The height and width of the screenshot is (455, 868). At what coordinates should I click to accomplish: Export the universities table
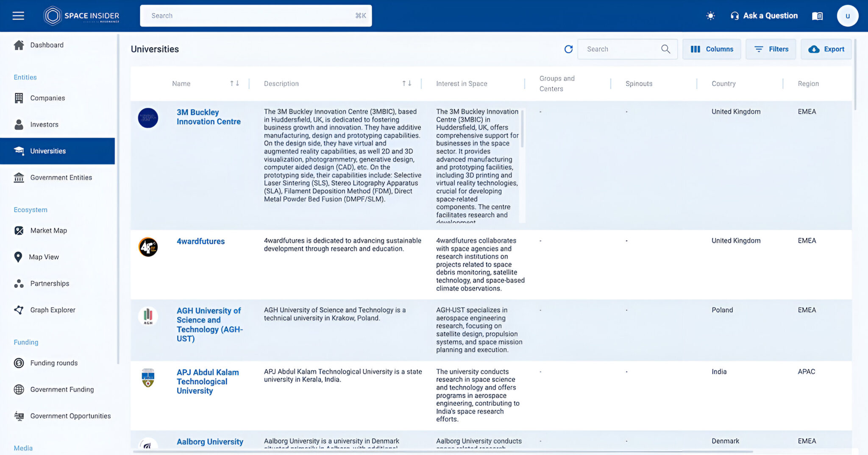(826, 49)
